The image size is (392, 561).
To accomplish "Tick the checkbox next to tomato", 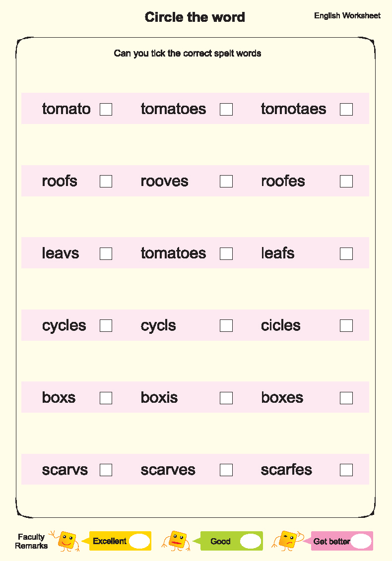I will coord(106,110).
